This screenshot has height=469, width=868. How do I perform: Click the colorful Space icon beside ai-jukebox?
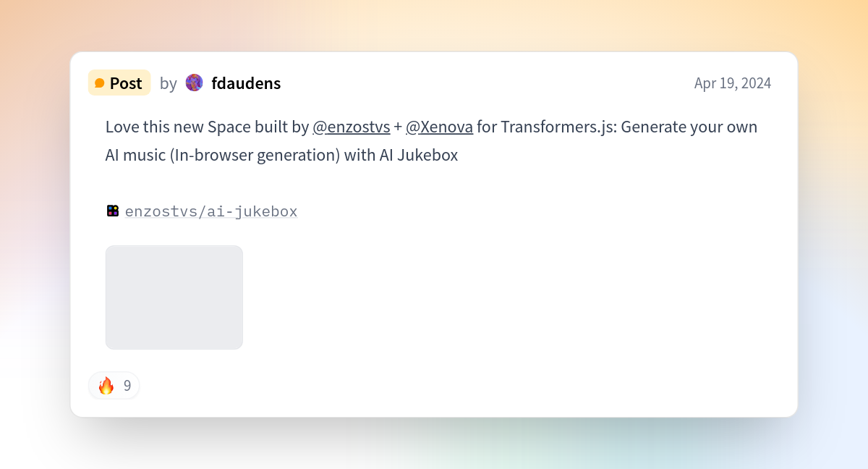(x=113, y=211)
